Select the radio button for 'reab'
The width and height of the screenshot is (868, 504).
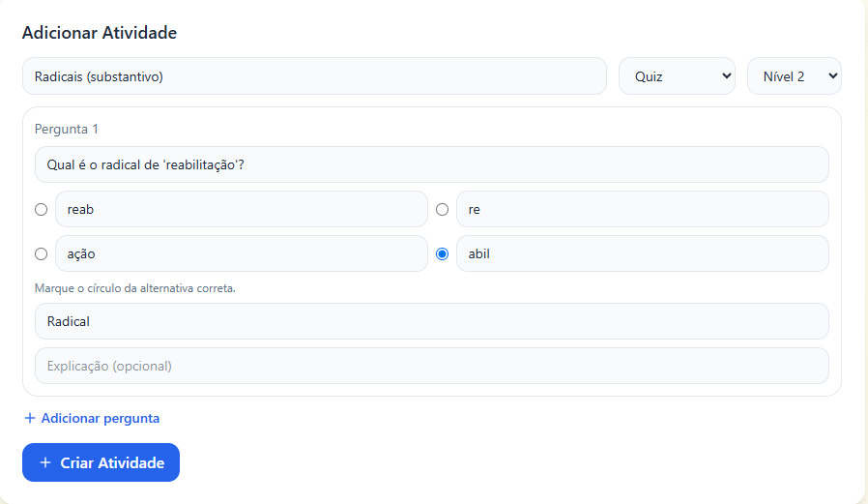coord(41,209)
